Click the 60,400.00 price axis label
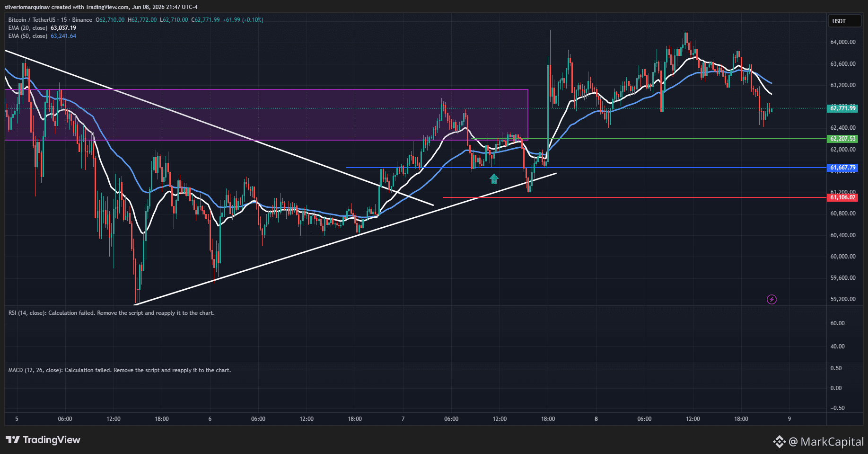Image resolution: width=868 pixels, height=454 pixels. [x=843, y=235]
